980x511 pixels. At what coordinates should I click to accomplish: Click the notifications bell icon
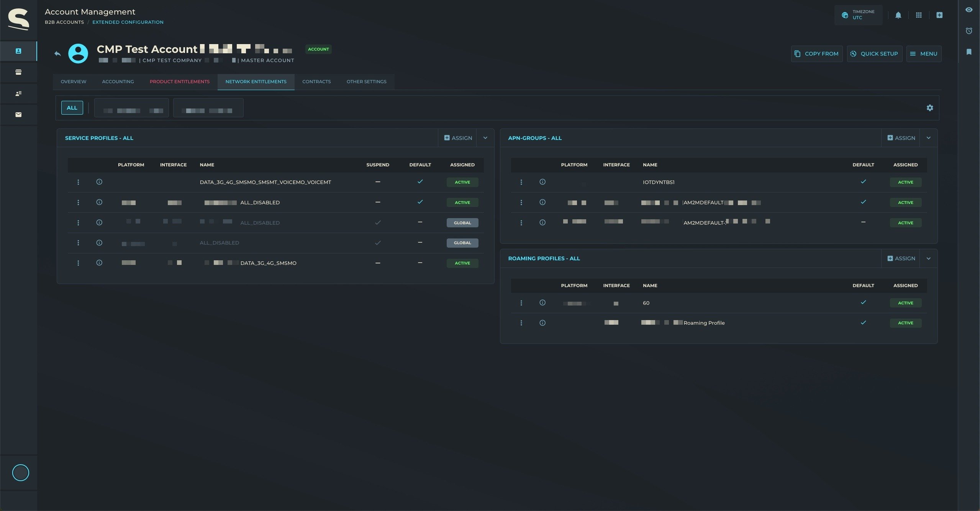click(x=898, y=15)
